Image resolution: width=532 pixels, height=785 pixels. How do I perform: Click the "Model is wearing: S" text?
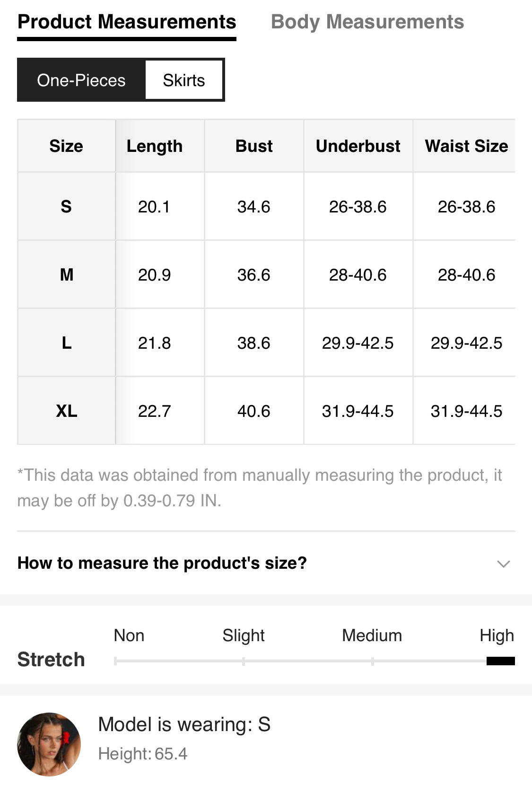coord(184,724)
